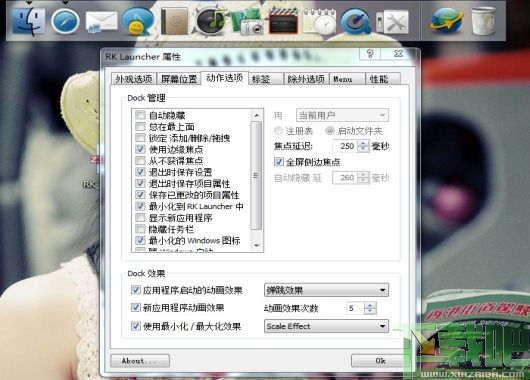The width and height of the screenshot is (530, 380).
Task: Click the 焦点延迟 spinner arrows
Action: click(363, 146)
